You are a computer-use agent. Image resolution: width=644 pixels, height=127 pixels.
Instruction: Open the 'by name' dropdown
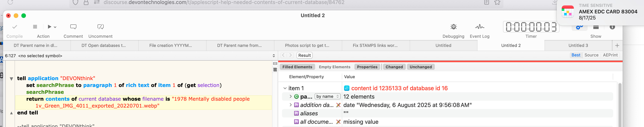pos(327,96)
